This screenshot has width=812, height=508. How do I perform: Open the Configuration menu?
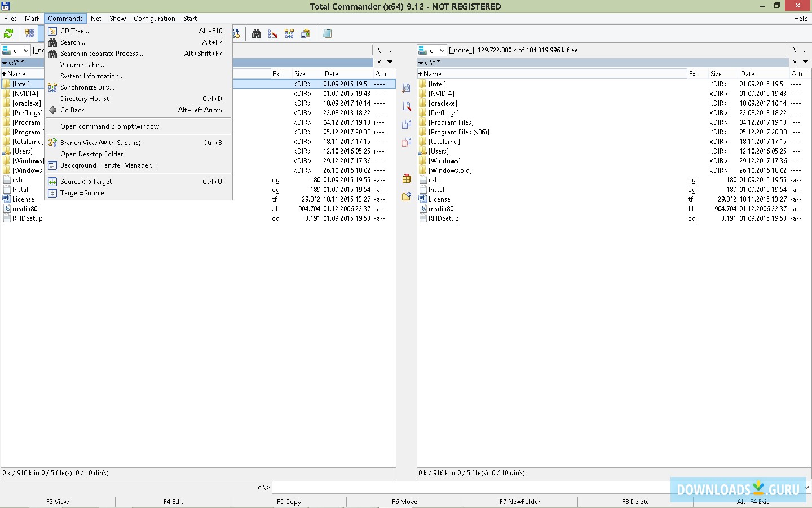(x=154, y=18)
